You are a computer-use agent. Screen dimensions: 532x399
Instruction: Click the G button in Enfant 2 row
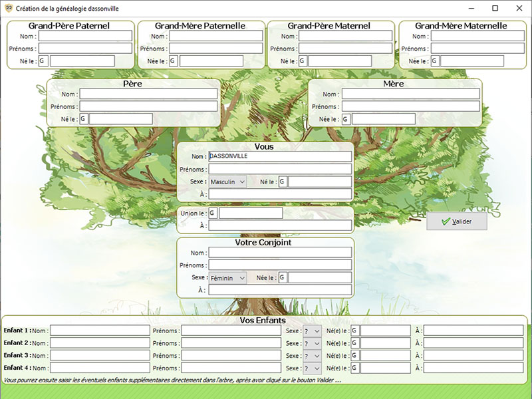tap(355, 343)
